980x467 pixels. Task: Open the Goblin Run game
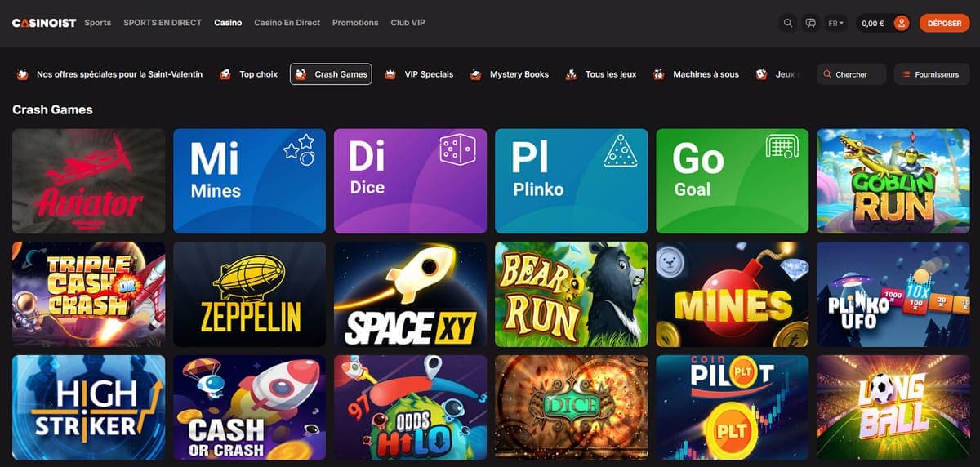click(893, 181)
